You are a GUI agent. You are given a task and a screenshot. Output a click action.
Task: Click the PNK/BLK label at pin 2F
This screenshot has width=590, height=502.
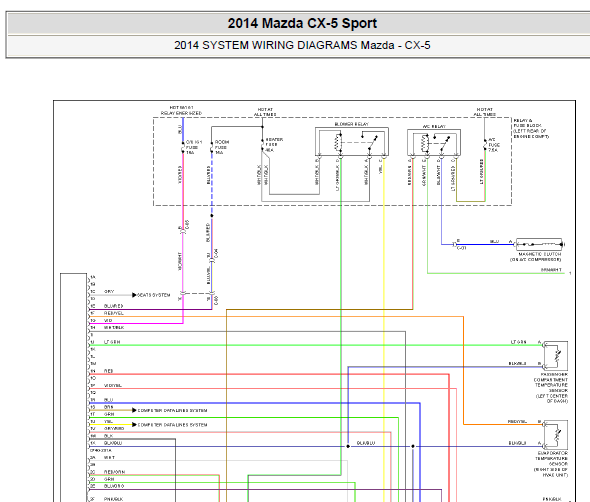[114, 499]
